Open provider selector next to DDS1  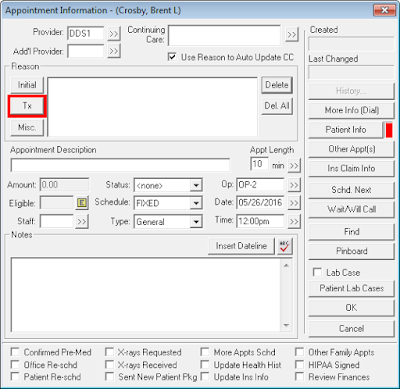click(x=114, y=34)
